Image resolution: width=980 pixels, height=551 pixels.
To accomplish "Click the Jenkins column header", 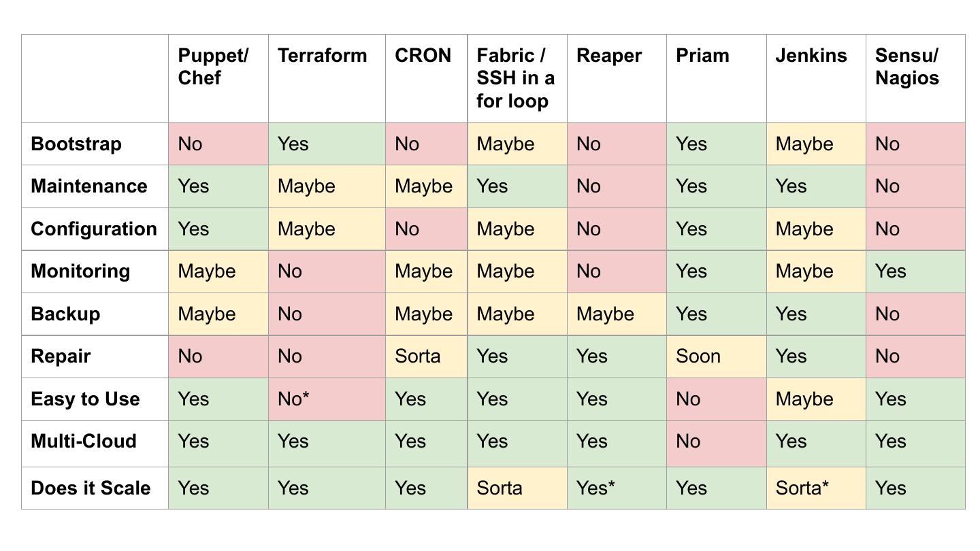I will [x=811, y=56].
